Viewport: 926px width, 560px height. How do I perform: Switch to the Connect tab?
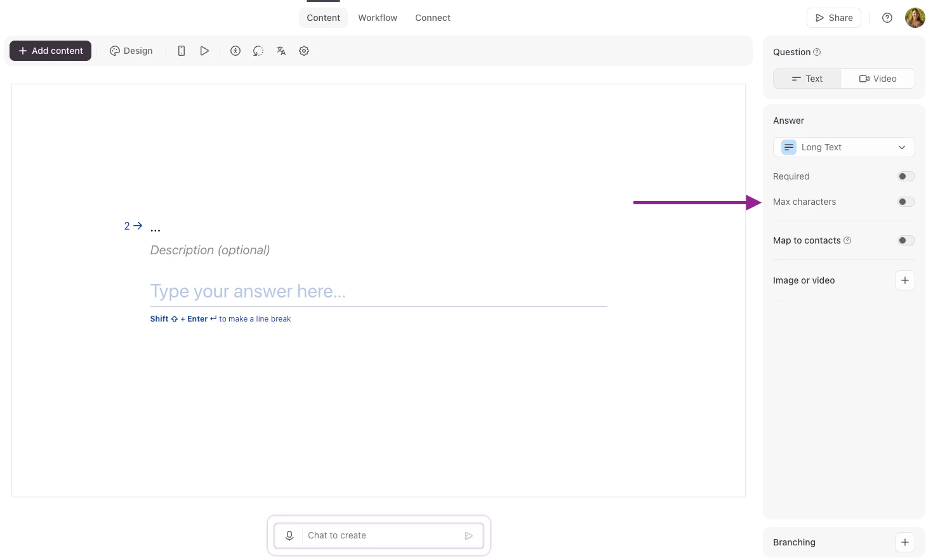tap(433, 18)
